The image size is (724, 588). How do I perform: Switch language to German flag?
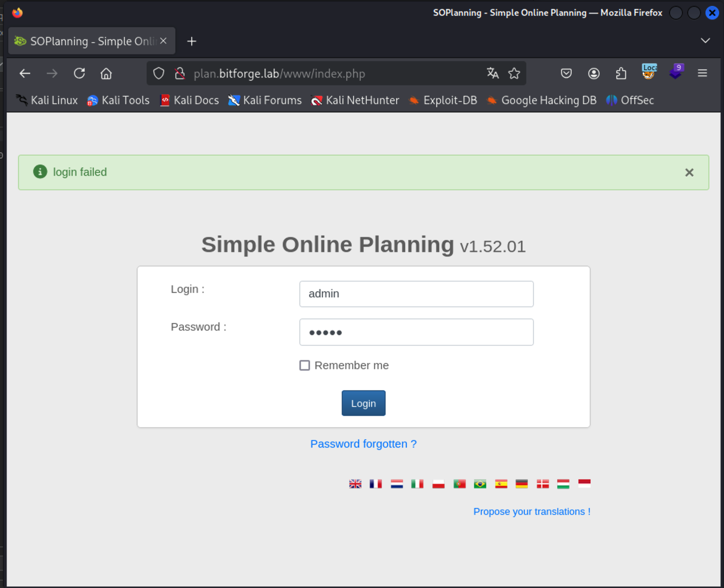(522, 484)
